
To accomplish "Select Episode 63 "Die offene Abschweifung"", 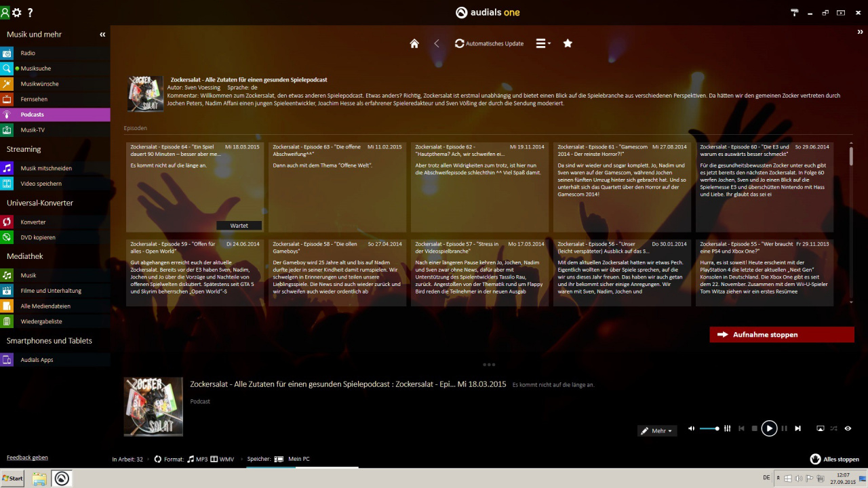I will point(338,187).
